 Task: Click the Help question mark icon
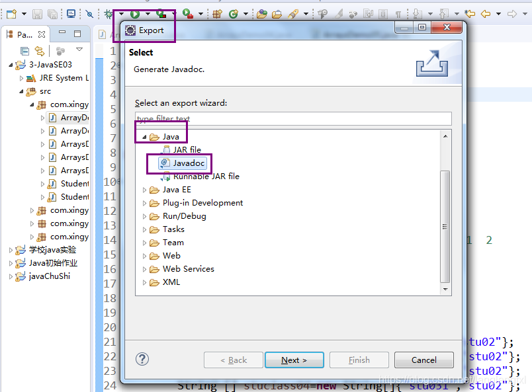[x=142, y=359]
